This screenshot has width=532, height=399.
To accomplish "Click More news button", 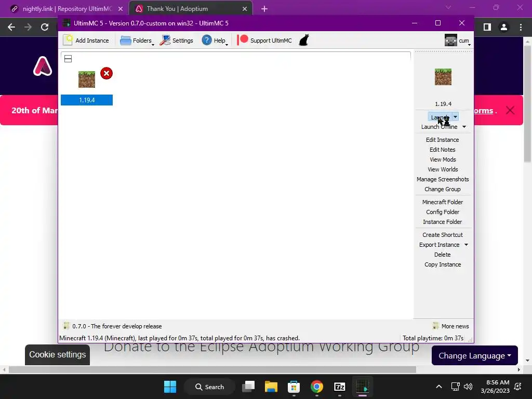I will (451, 326).
